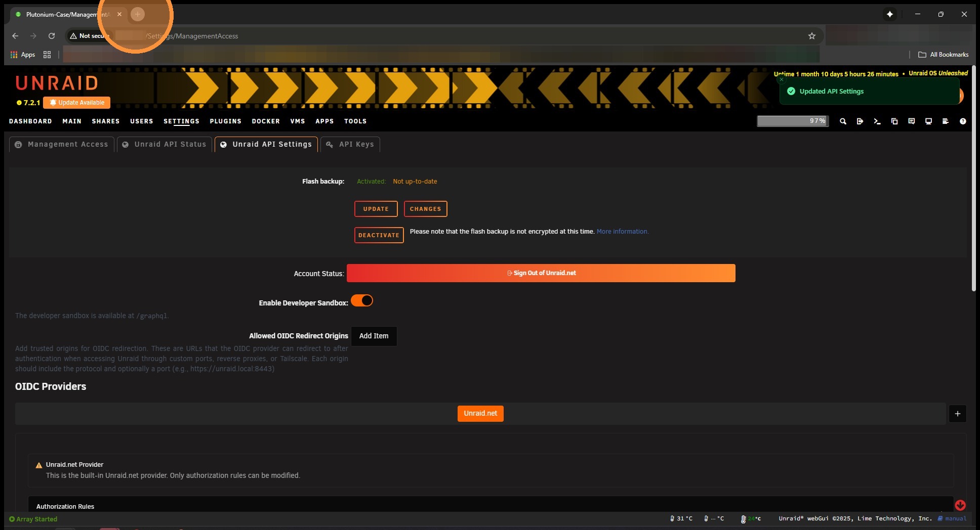The height and width of the screenshot is (530, 980).
Task: Go to the Dashboard menu
Action: [30, 121]
